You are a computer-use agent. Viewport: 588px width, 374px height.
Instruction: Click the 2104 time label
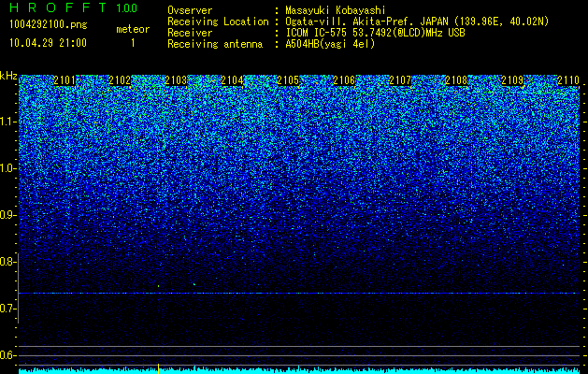click(x=232, y=80)
